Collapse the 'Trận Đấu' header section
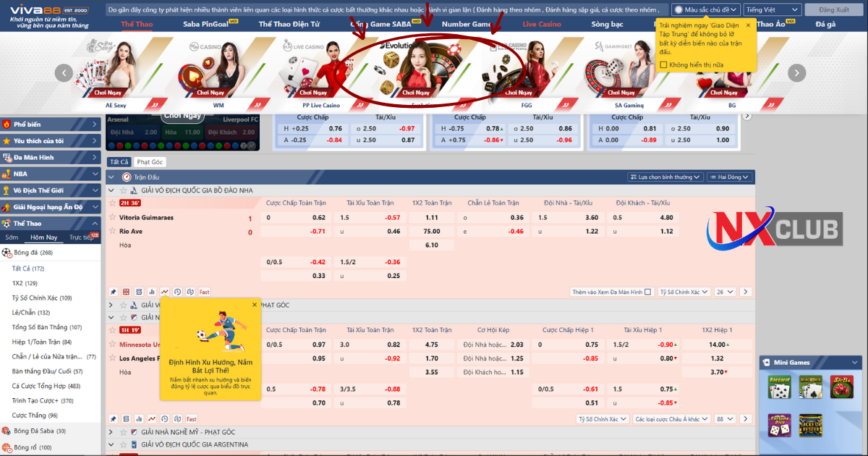 (111, 177)
